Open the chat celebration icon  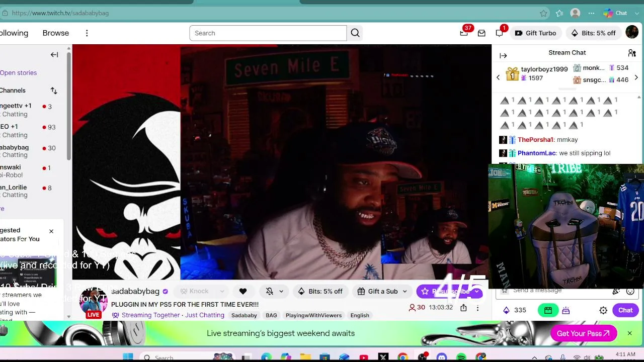(x=616, y=291)
